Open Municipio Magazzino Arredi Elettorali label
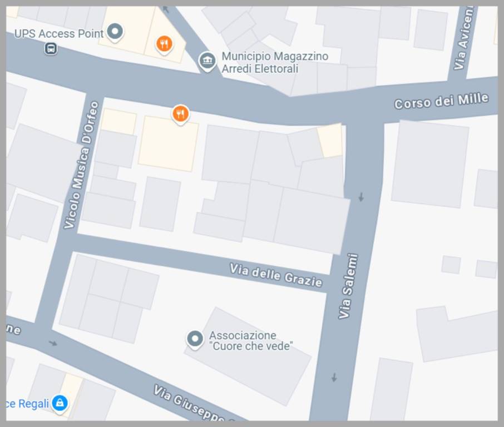504x427 pixels. 275,62
